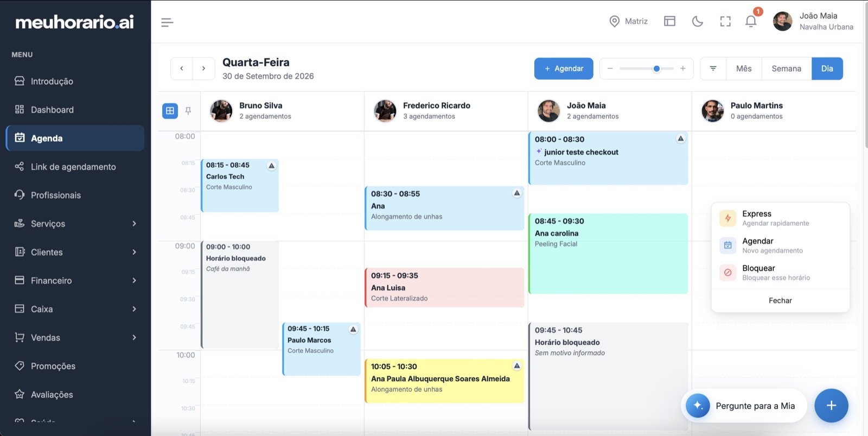The height and width of the screenshot is (436, 868).
Task: Open Ana Luisa Corte Lateralizado appointment
Action: click(x=444, y=287)
